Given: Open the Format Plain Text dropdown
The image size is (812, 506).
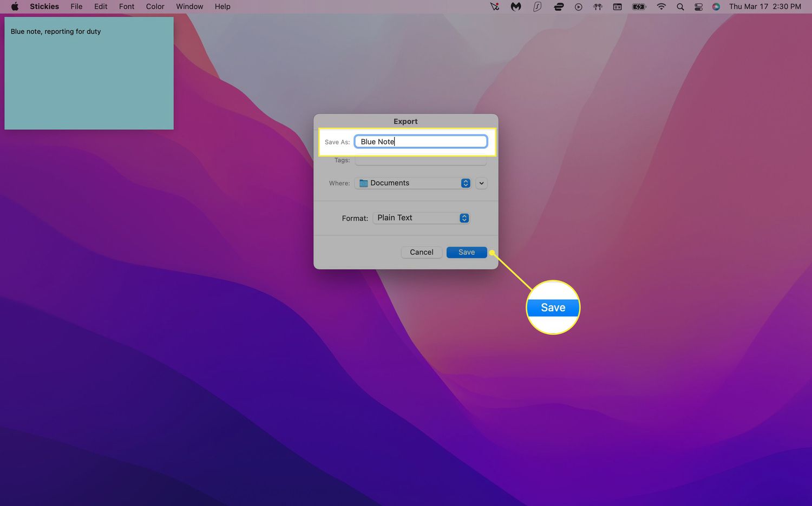Looking at the screenshot, I should click(x=421, y=218).
